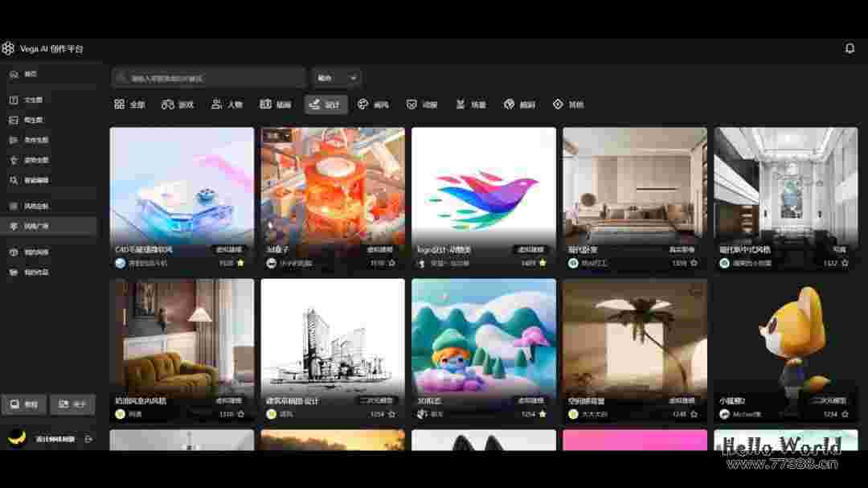Toggle favorite star on the architecture sketch card
Screen dimensions: 868x488
(x=392, y=414)
